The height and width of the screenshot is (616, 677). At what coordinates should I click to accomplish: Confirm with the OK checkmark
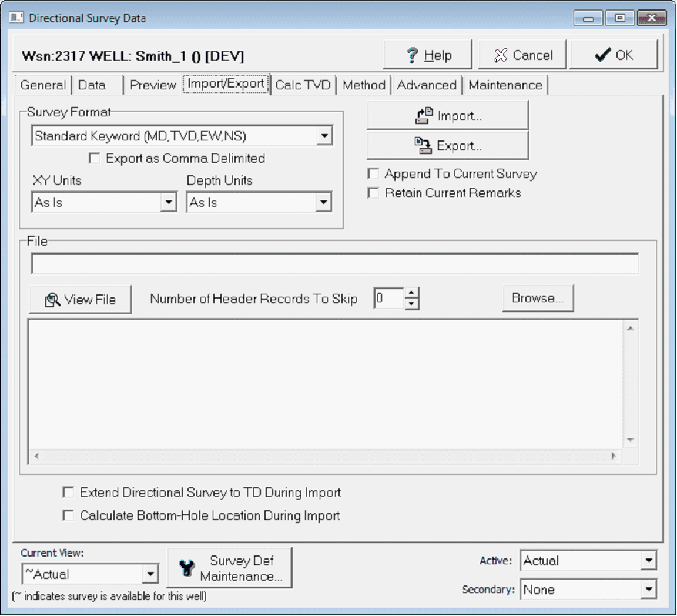603,55
